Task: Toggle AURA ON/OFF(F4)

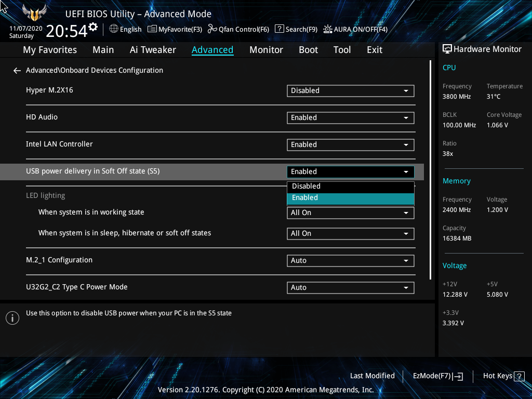Action: (x=355, y=29)
